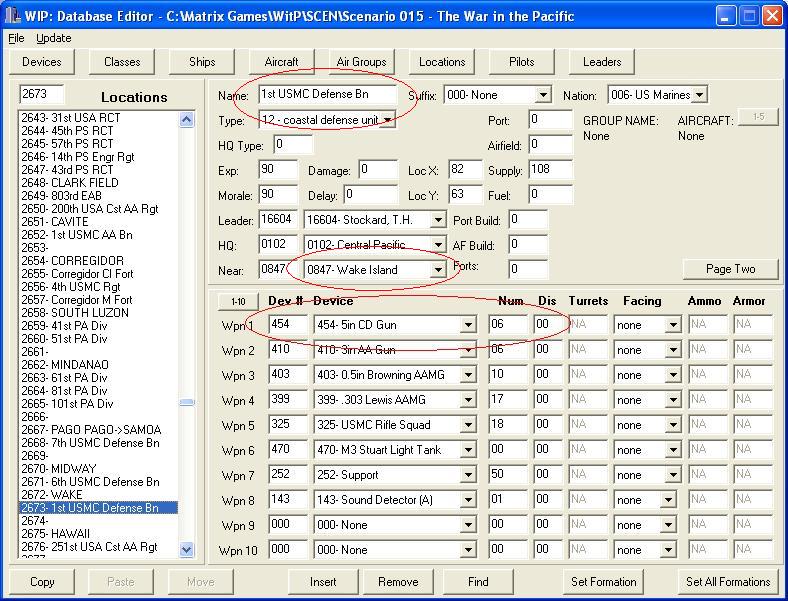Click the Supply value field

pos(550,169)
